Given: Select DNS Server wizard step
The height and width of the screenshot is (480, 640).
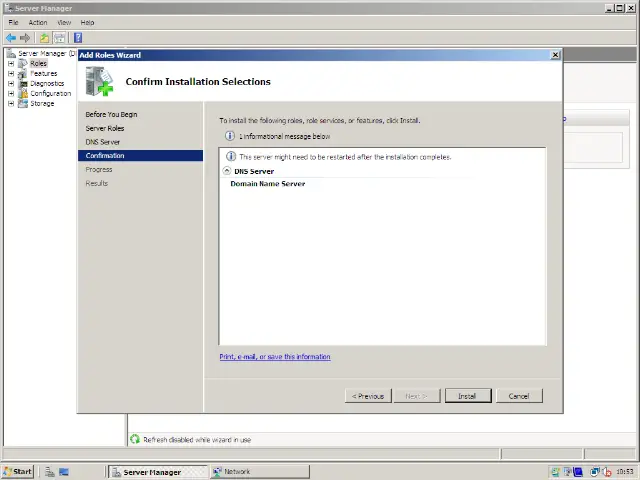Looking at the screenshot, I should pos(102,142).
